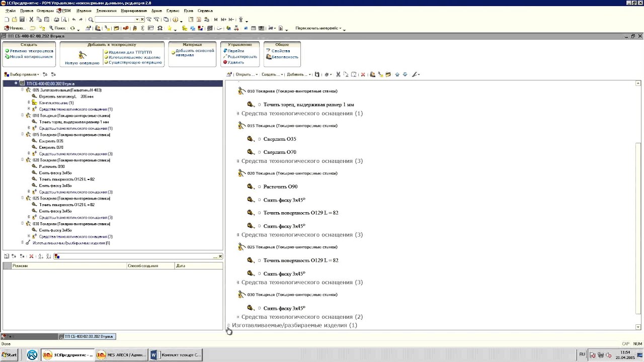Click the Cut scissors icon in the top toolbar
This screenshot has height=362, width=644.
click(x=31, y=20)
